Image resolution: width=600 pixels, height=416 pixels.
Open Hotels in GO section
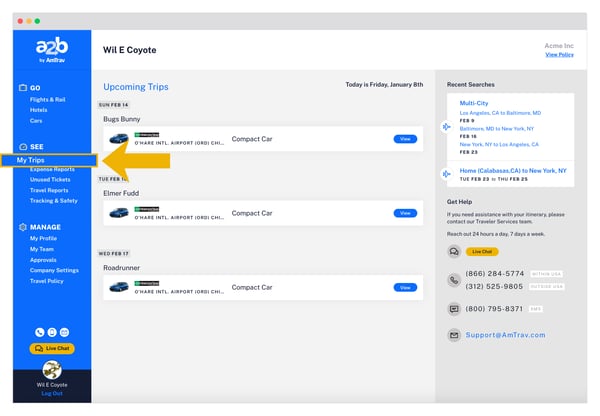(40, 110)
